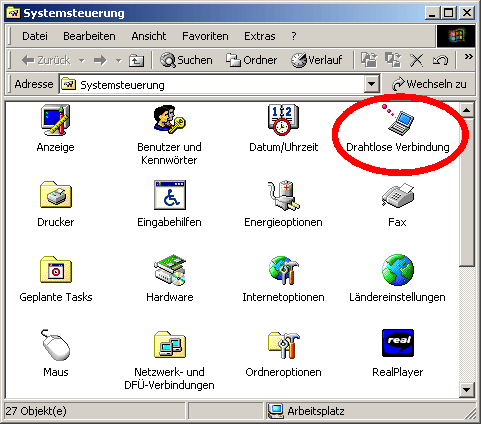
Task: Click the Windows logo throbber
Action: coord(456,36)
